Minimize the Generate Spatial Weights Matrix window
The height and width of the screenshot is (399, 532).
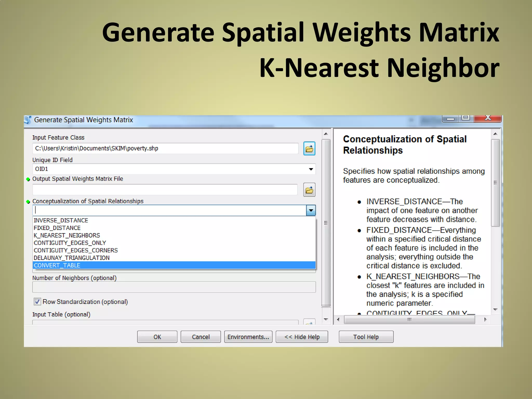pyautogui.click(x=450, y=118)
